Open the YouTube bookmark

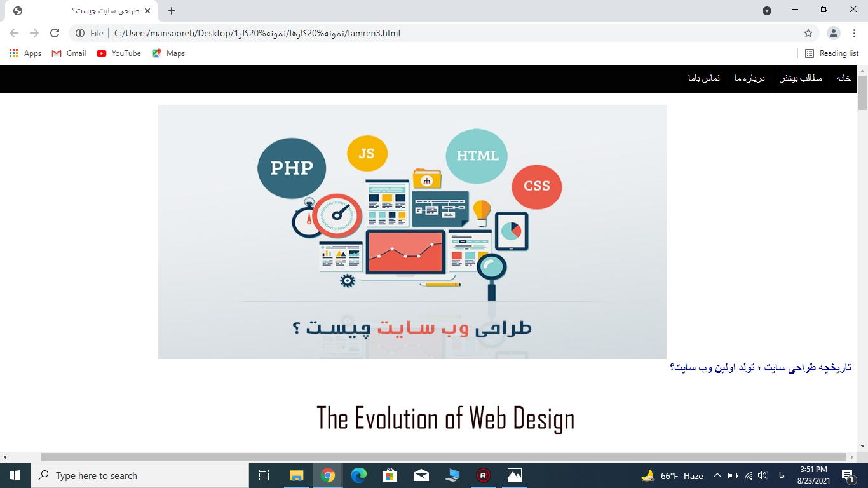click(119, 53)
